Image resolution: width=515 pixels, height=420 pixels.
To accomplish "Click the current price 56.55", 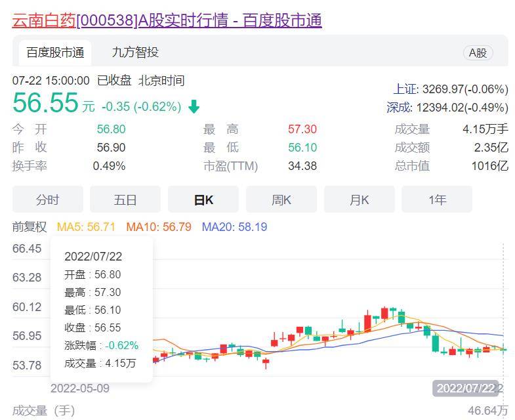I will (45, 102).
